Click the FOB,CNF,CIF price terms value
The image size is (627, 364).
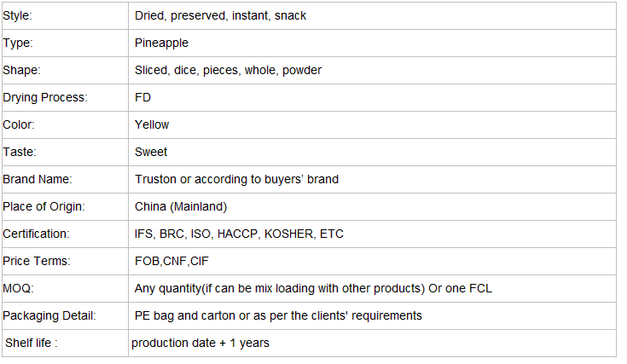coord(171,261)
